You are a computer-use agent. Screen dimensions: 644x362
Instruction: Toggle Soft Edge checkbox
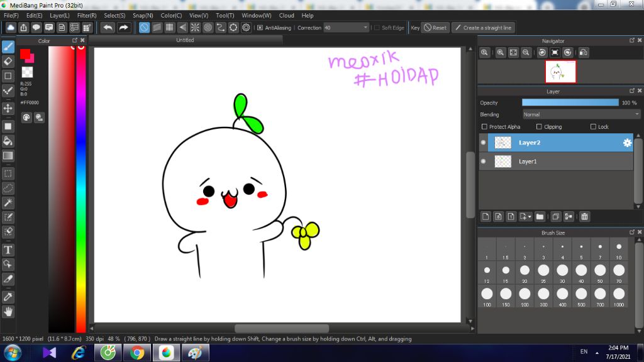pos(377,28)
